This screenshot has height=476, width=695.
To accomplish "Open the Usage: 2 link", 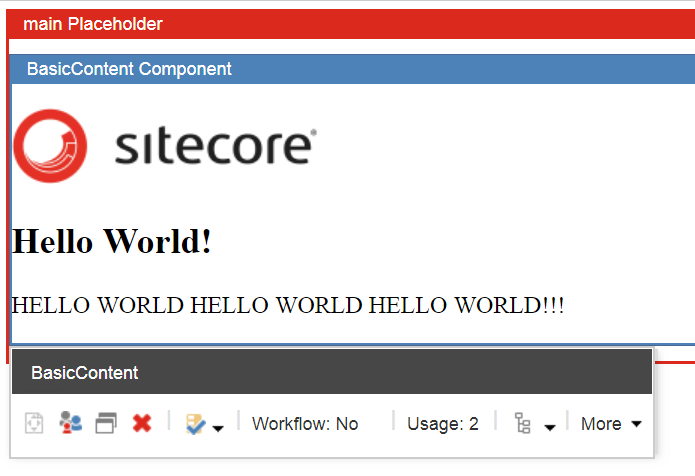I will 443,424.
